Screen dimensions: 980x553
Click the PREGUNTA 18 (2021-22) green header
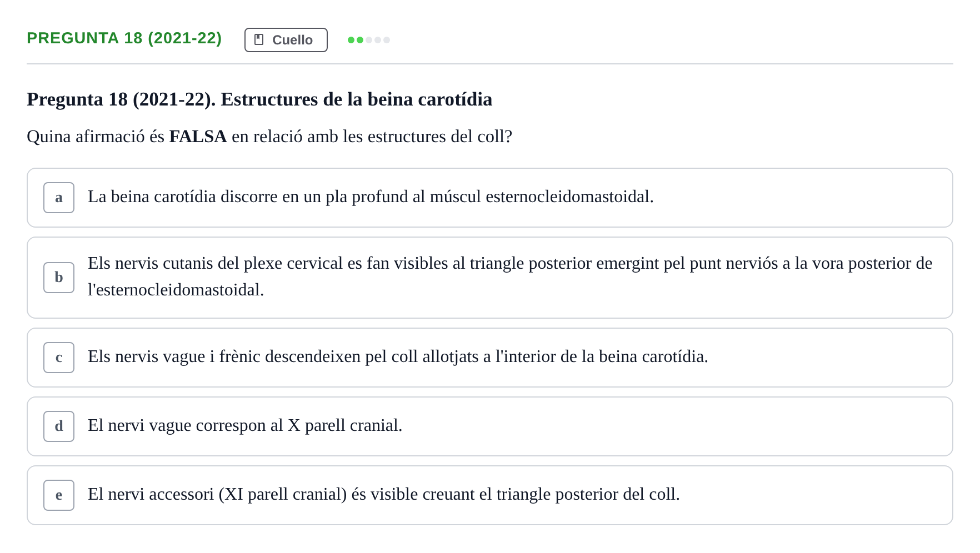(124, 38)
